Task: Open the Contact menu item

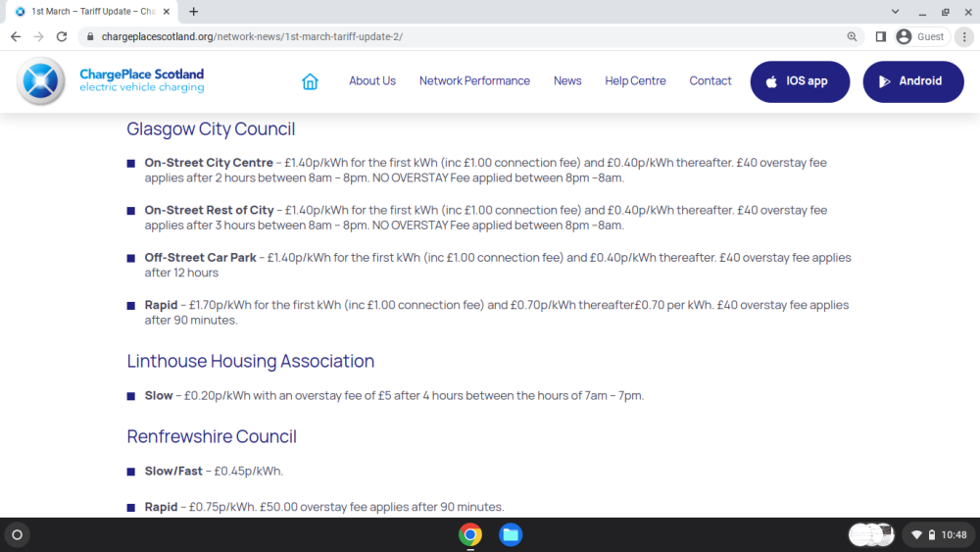Action: click(710, 81)
